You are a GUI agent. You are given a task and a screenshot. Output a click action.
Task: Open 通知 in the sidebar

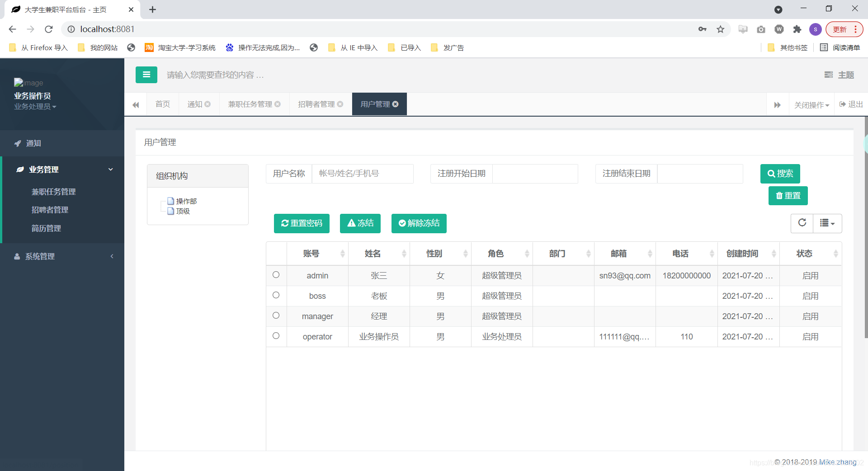coord(62,143)
